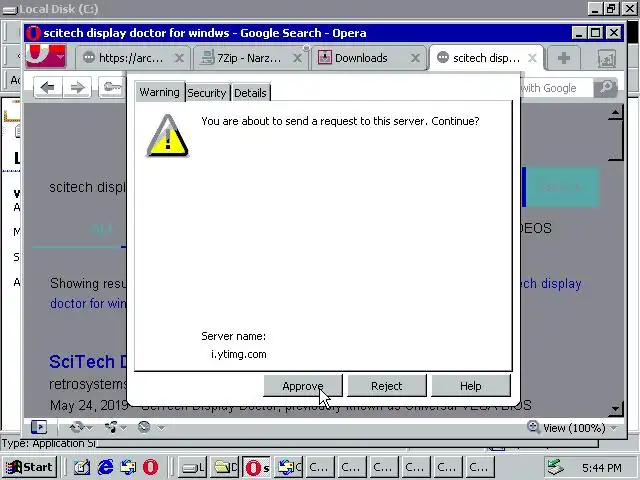Screen dimensions: 640x480
Task: Click the page scrollbar up arrow
Action: coord(616,112)
